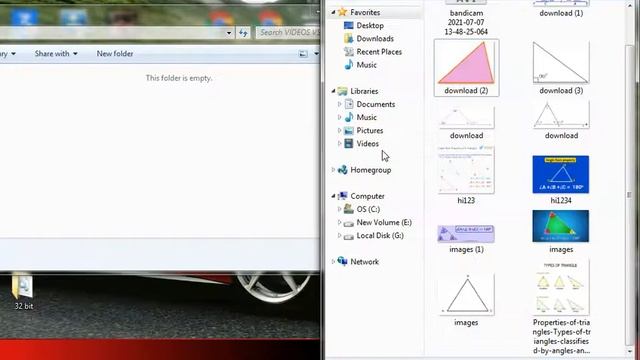Select the images (1) purple thumbnail
This screenshot has width=640, height=360.
click(466, 233)
